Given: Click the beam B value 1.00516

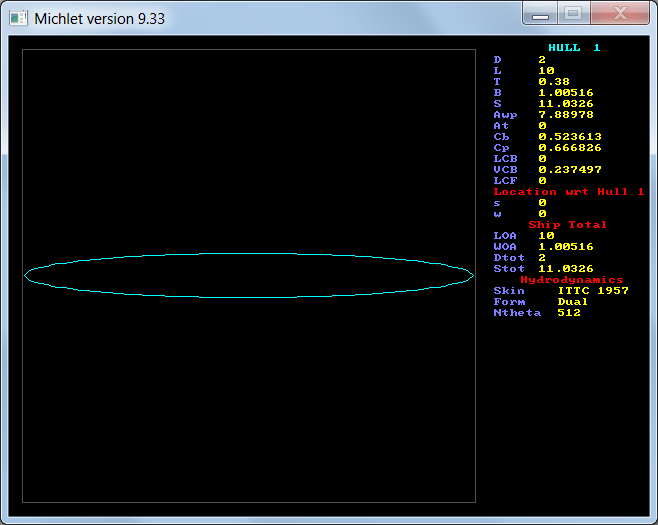Looking at the screenshot, I should point(565,92).
